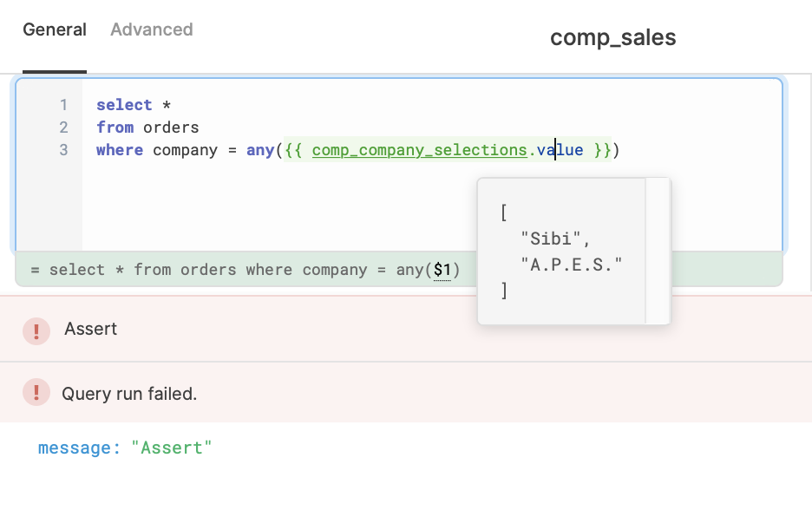Select the General tab
Viewport: 812px width, 510px height.
click(x=55, y=29)
